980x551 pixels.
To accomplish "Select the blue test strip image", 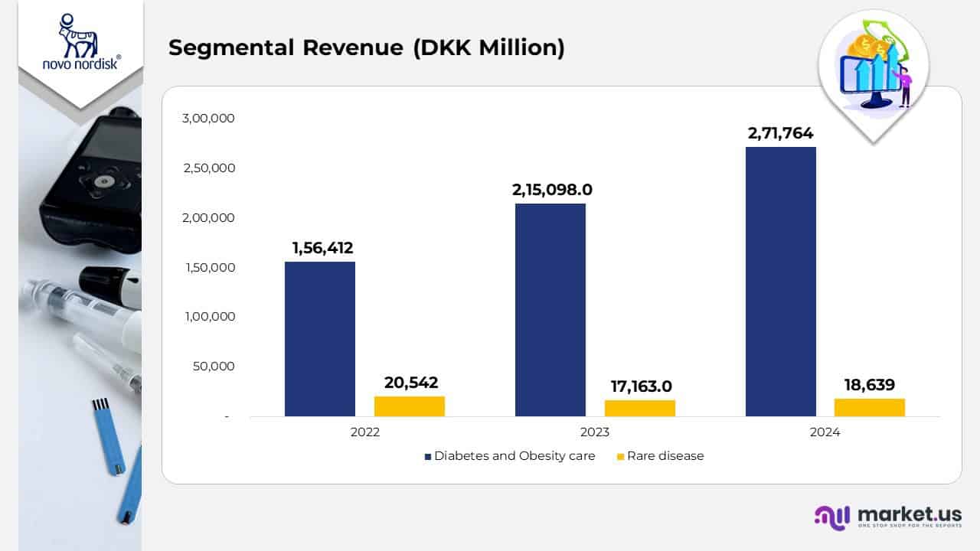I will 107,436.
